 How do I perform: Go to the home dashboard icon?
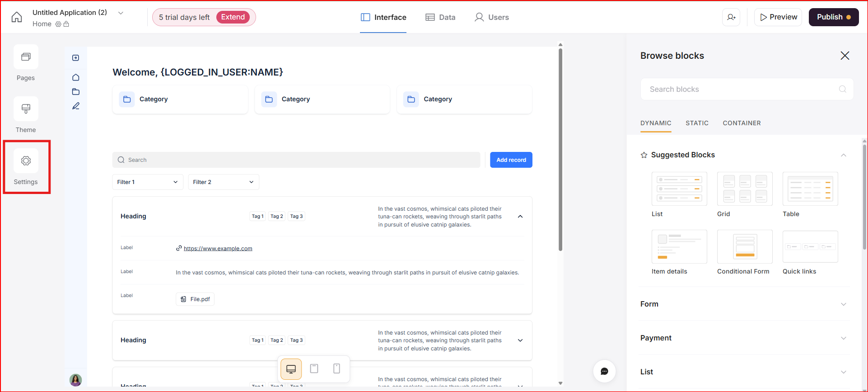[x=17, y=17]
